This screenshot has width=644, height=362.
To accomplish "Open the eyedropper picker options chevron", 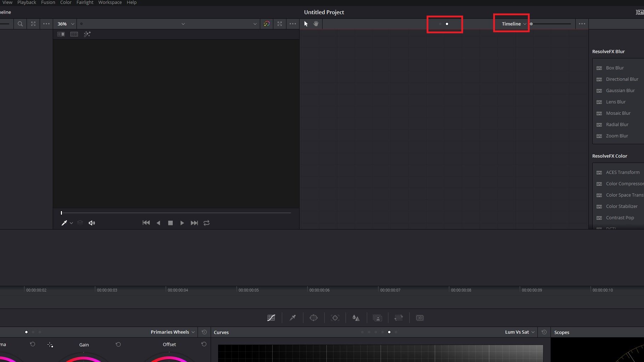I will pyautogui.click(x=71, y=223).
